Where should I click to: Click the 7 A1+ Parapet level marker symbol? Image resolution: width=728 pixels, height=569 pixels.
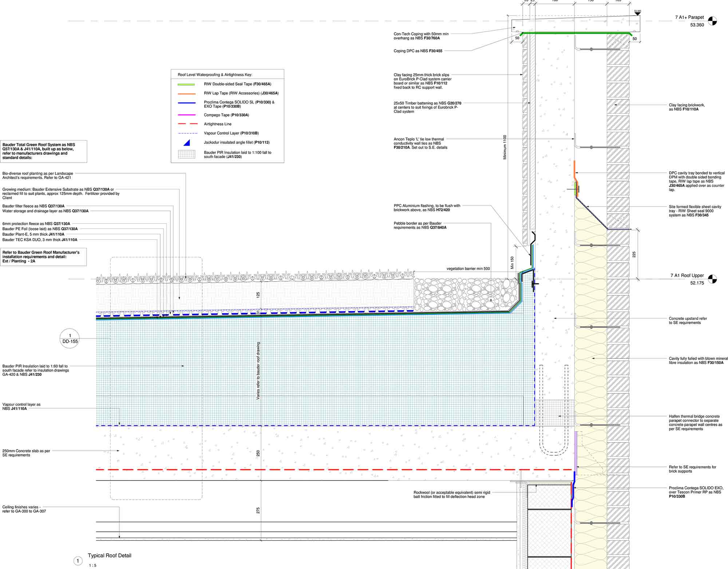(x=712, y=21)
